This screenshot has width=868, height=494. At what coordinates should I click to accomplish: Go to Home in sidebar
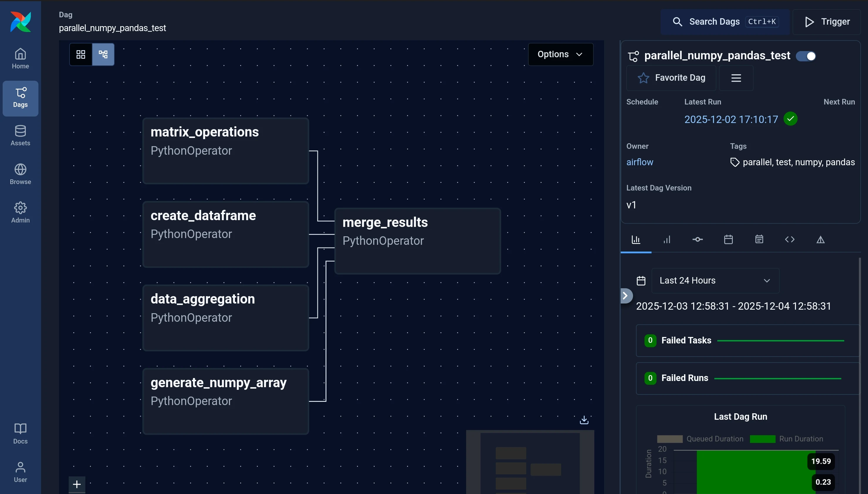[20, 59]
